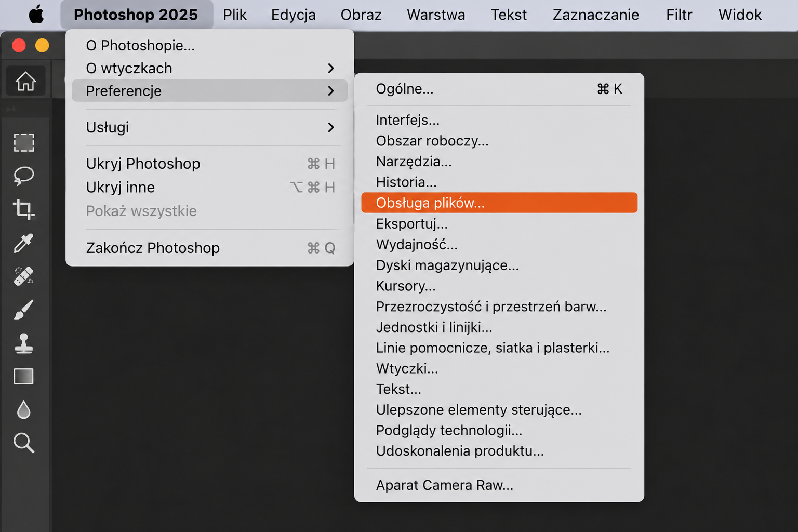798x532 pixels.
Task: Open Historia... preferences
Action: click(499, 182)
